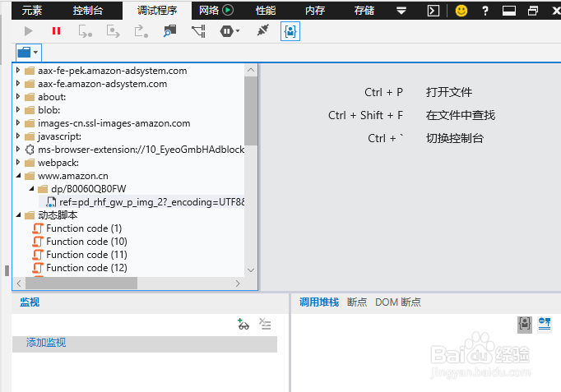Select the 调试程序 tab
The image size is (561, 392).
click(157, 11)
